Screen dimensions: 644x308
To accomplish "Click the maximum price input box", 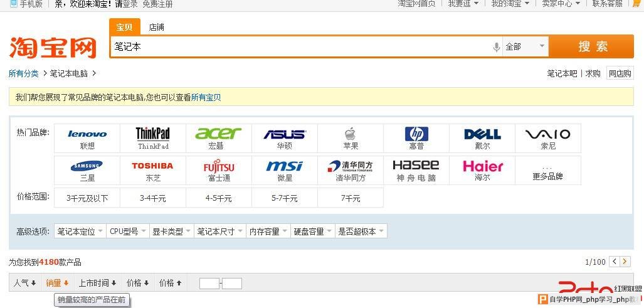I will (x=232, y=284).
